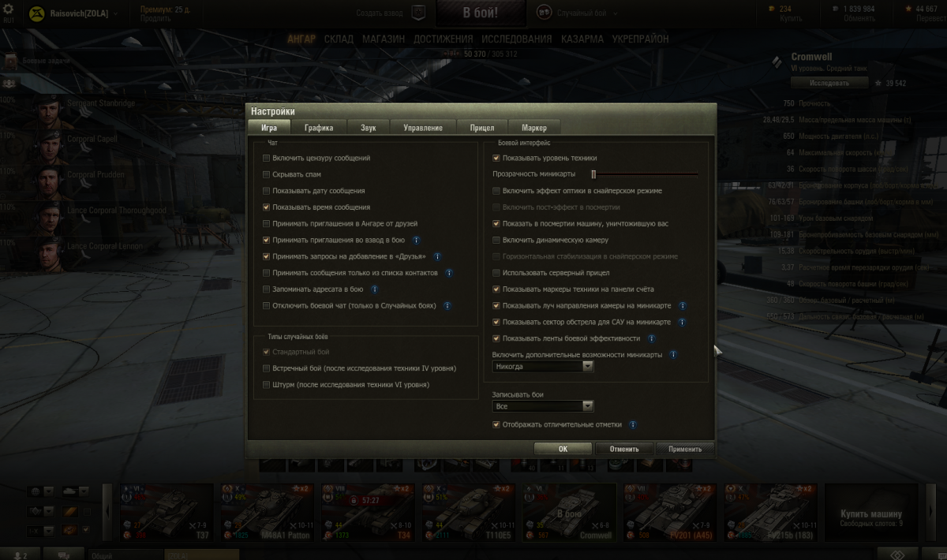The image size is (947, 560).
Task: Click info icon for extra minimap features
Action: 673,355
